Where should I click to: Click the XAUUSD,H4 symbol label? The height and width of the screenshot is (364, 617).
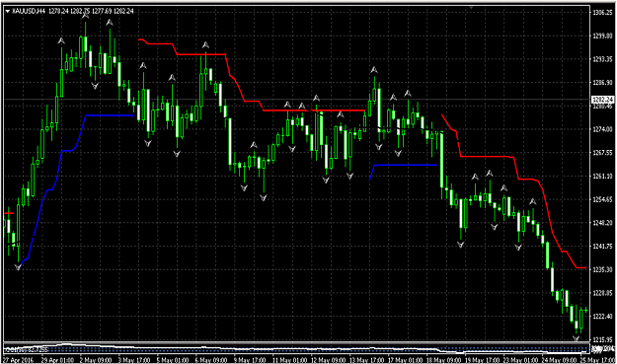[x=29, y=12]
